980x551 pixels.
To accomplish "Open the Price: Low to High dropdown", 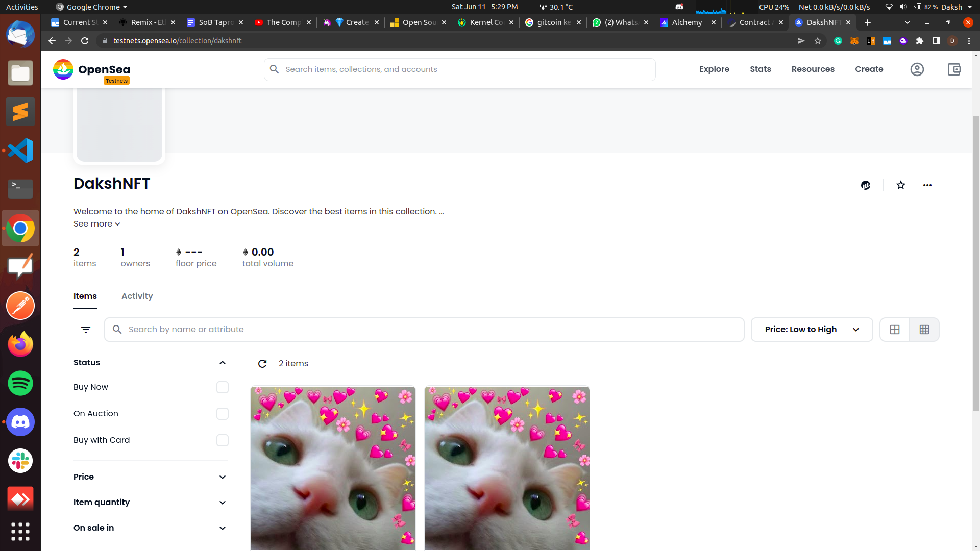I will 812,330.
